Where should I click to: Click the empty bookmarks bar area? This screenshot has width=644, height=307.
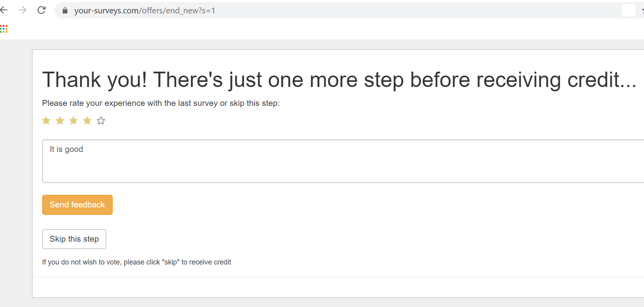[x=315, y=29]
